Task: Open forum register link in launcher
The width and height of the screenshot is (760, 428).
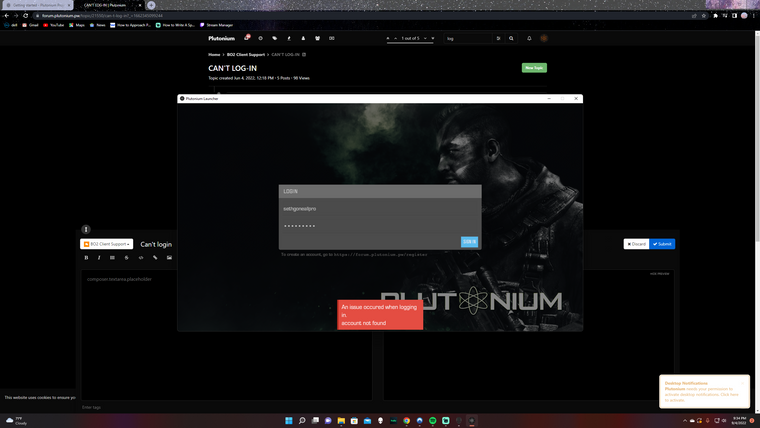Action: [x=380, y=254]
